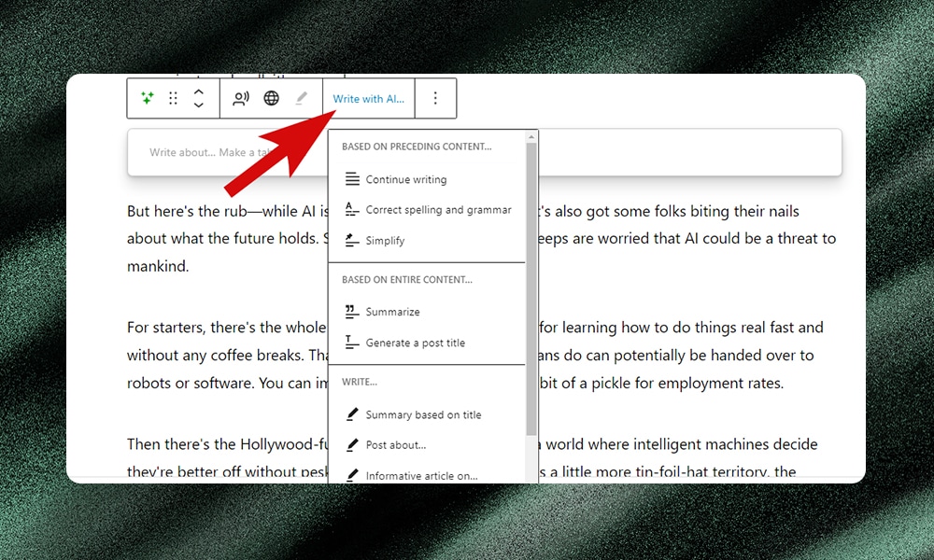Open the three-dot block options menu
Screen dimensions: 934x560
(435, 98)
